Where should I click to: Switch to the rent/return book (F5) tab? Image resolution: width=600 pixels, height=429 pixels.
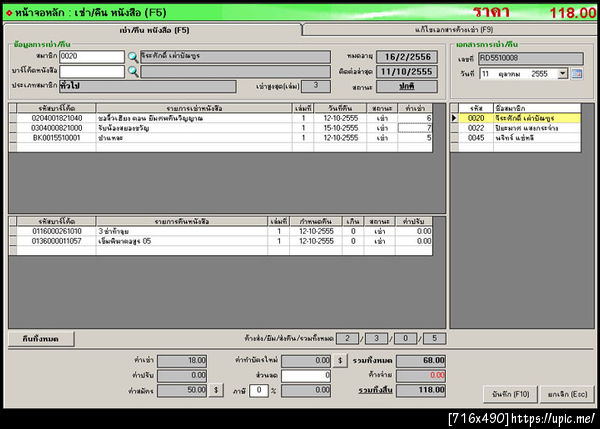[154, 30]
